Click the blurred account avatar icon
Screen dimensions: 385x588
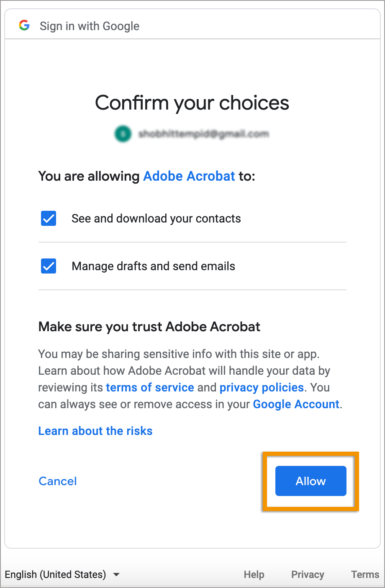pos(123,134)
